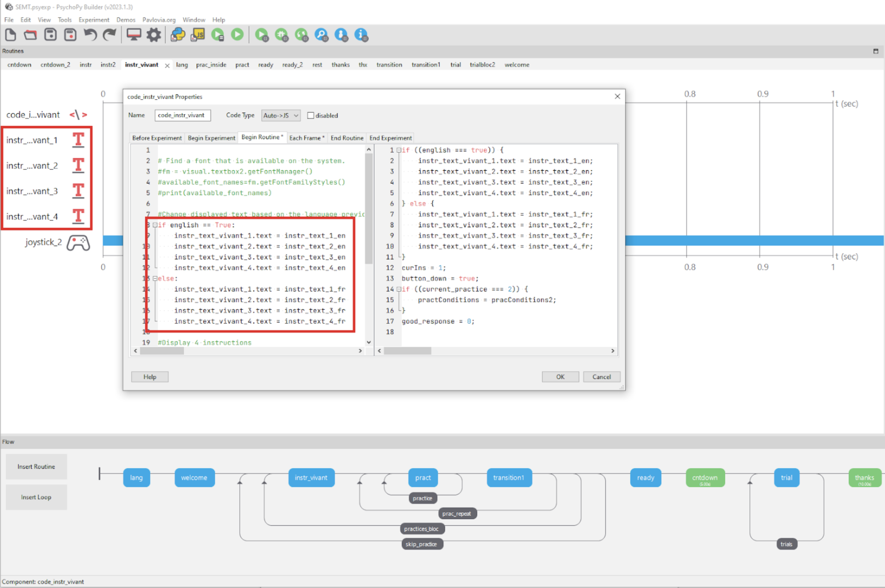
Task: Select the instr_vivant routine in Flow
Action: click(311, 477)
